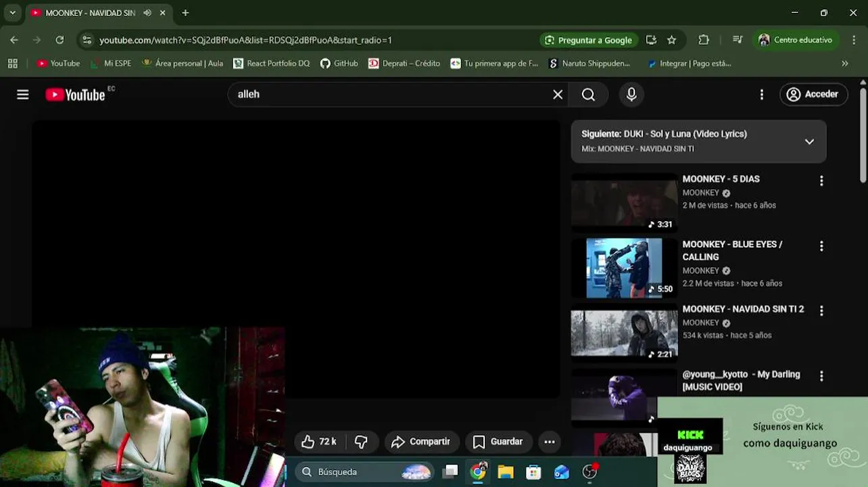Open the GitHub bookmark
Screen dimensions: 868x487
click(339, 64)
